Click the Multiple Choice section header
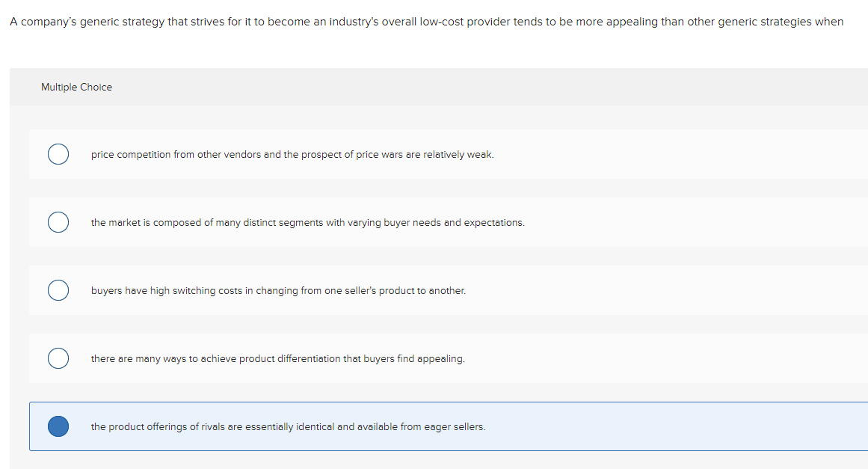Screen dimensions: 868x469 76,87
